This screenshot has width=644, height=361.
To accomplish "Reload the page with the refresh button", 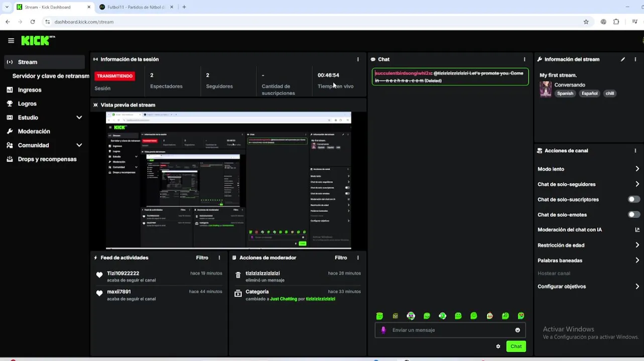I will click(33, 22).
